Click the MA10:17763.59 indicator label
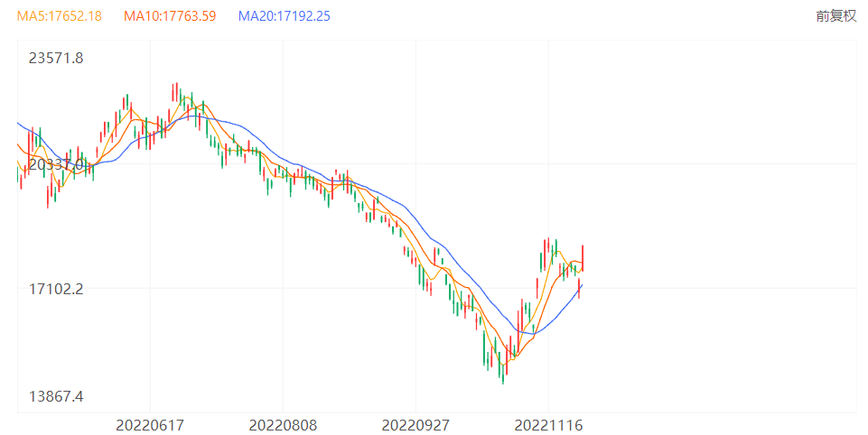This screenshot has width=868, height=435. pyautogui.click(x=170, y=16)
